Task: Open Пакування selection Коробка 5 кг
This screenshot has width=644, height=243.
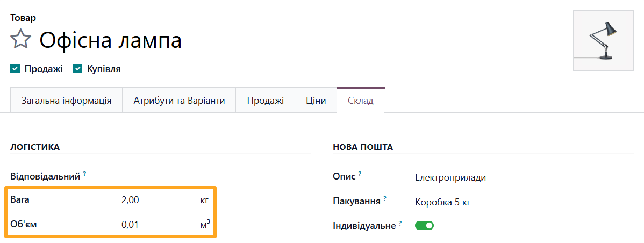Action: [x=442, y=202]
